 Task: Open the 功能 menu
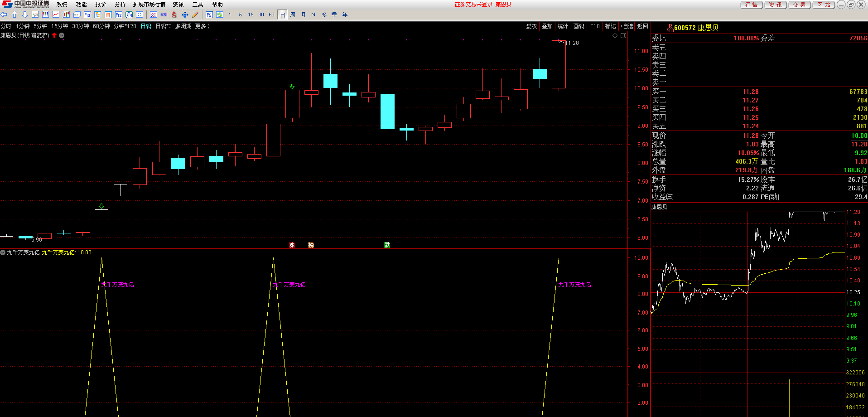click(x=81, y=5)
